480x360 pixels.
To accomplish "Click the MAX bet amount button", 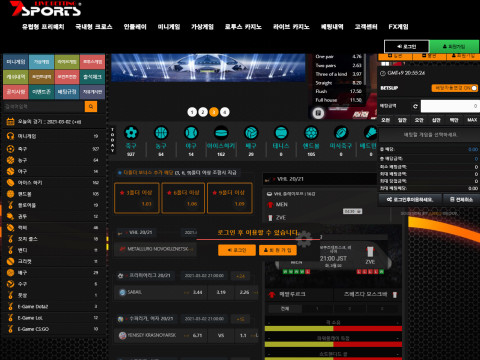I will [472, 120].
